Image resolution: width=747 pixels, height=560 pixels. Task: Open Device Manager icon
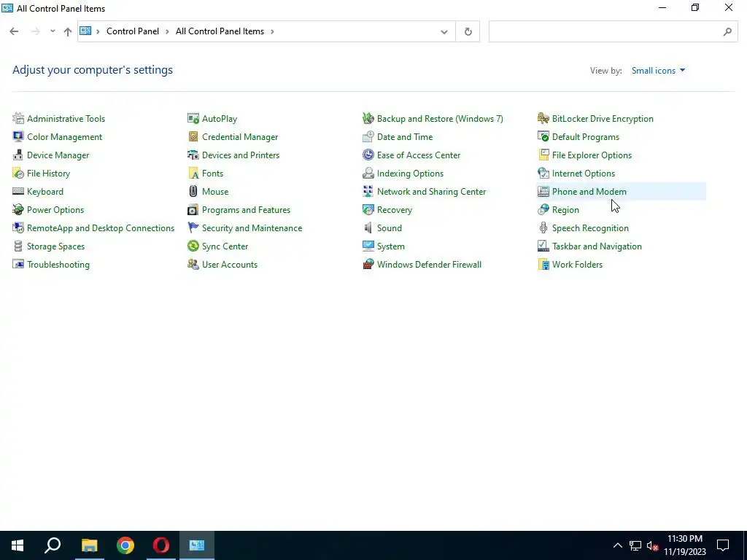pos(18,155)
